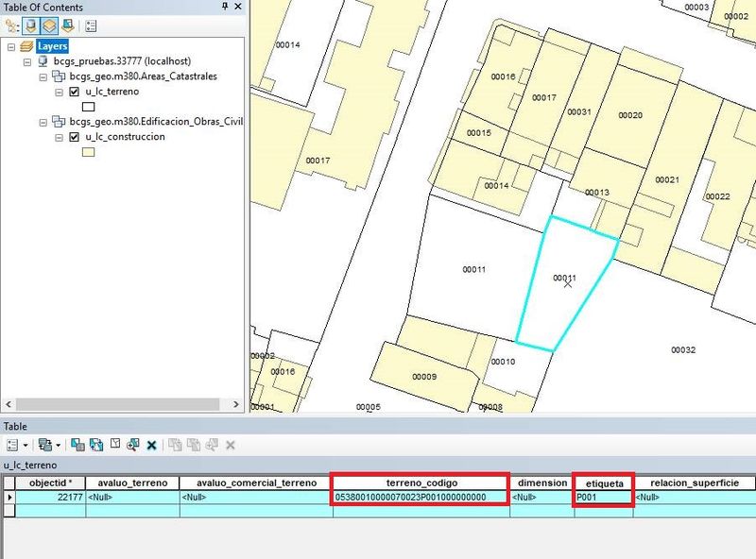
Task: Click Table Of Contents horizontal scrollbar thumb
Action: [x=117, y=404]
